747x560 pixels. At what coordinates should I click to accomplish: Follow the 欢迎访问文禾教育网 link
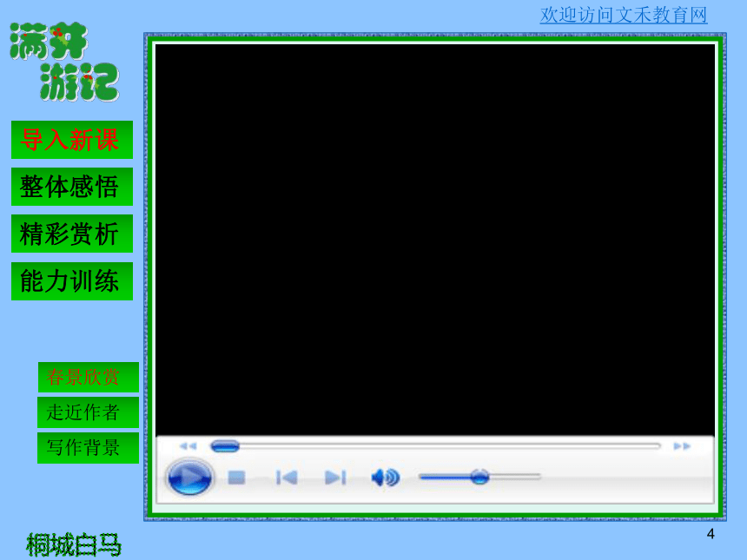[x=624, y=16]
